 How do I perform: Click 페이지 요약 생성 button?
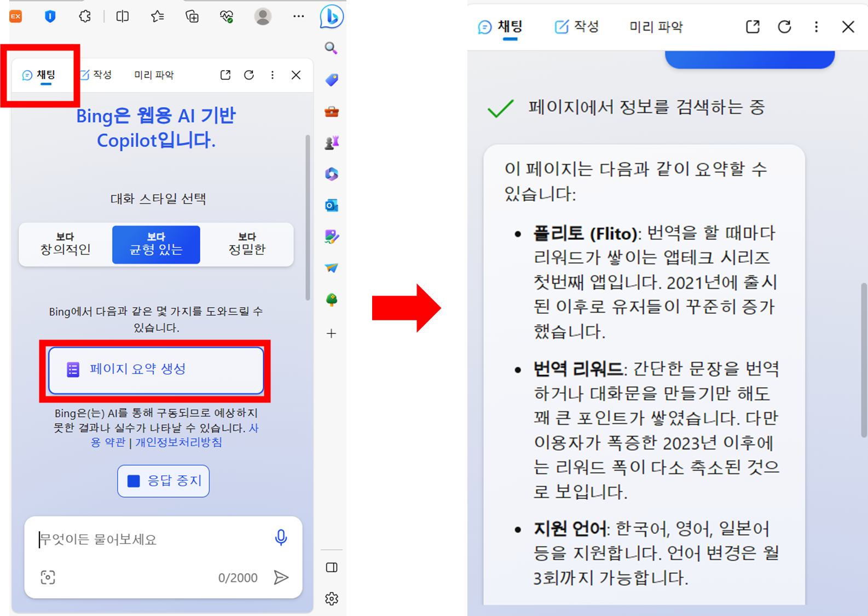coord(156,370)
